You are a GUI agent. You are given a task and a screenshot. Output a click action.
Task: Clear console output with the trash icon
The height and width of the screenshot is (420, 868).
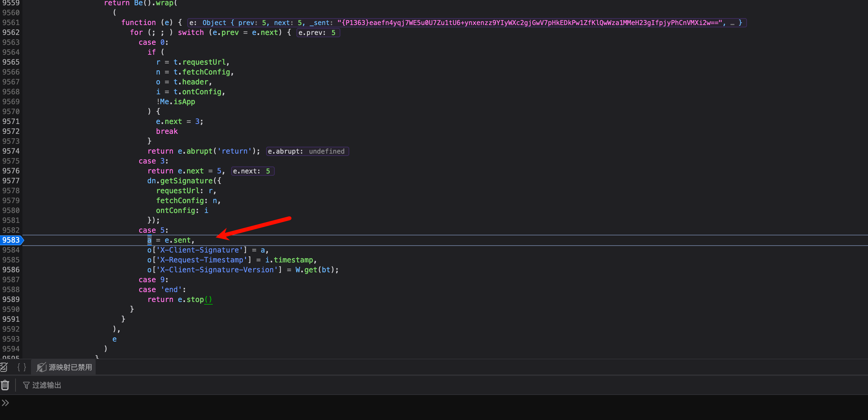pyautogui.click(x=5, y=385)
